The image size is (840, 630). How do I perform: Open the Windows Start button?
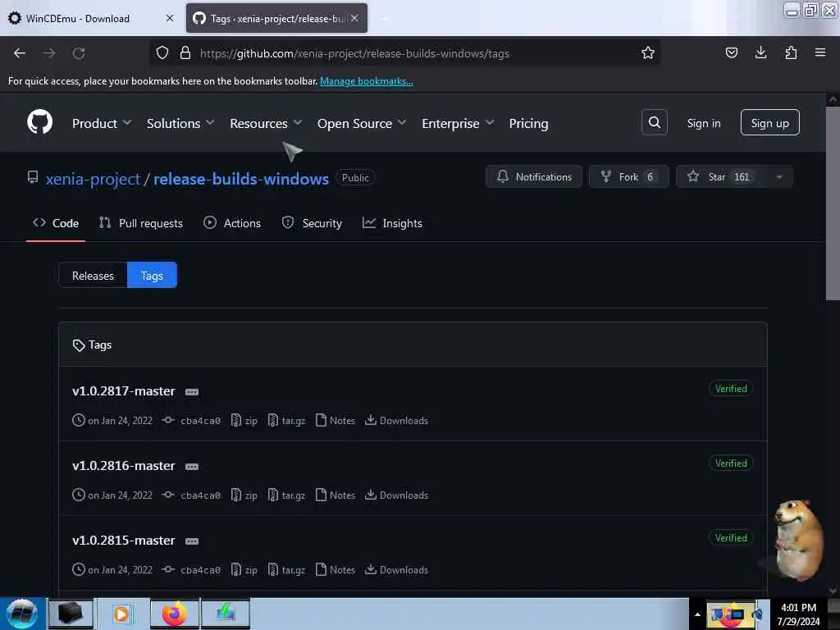22,614
